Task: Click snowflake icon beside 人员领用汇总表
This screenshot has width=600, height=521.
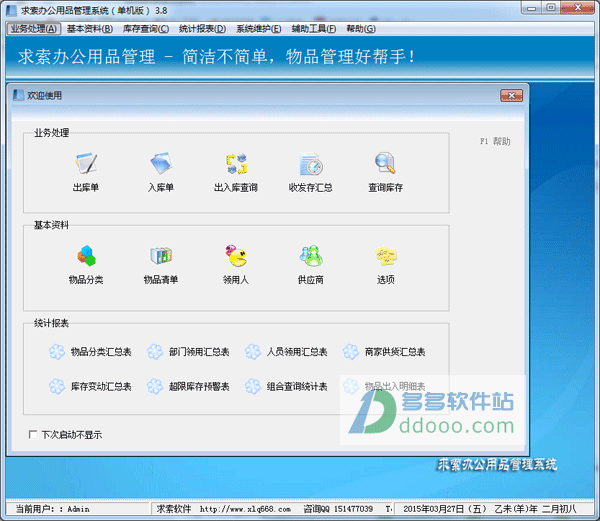Action: (x=253, y=352)
